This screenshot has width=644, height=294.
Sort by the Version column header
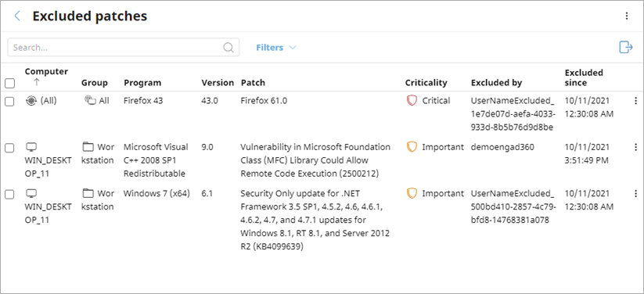(x=218, y=83)
